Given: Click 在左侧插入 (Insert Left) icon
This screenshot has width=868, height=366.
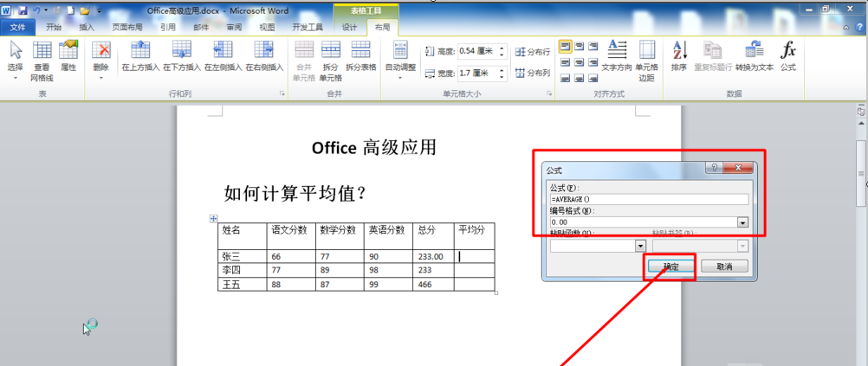Looking at the screenshot, I should [223, 50].
